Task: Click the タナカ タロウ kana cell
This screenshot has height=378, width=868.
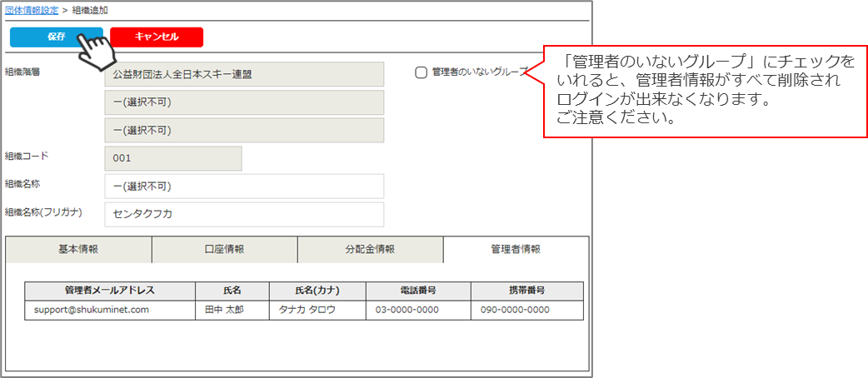Action: point(317,310)
